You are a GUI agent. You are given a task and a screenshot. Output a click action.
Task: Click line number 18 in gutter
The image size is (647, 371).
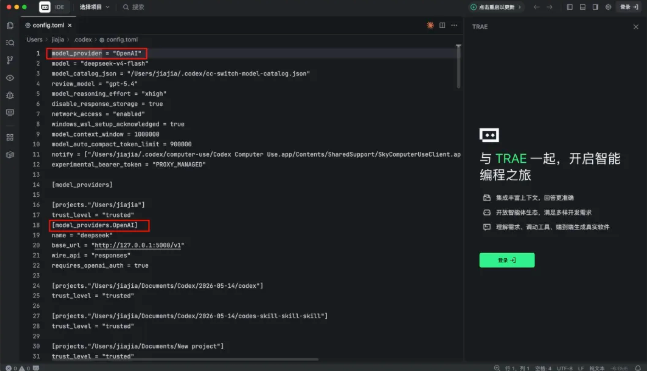tap(36, 225)
